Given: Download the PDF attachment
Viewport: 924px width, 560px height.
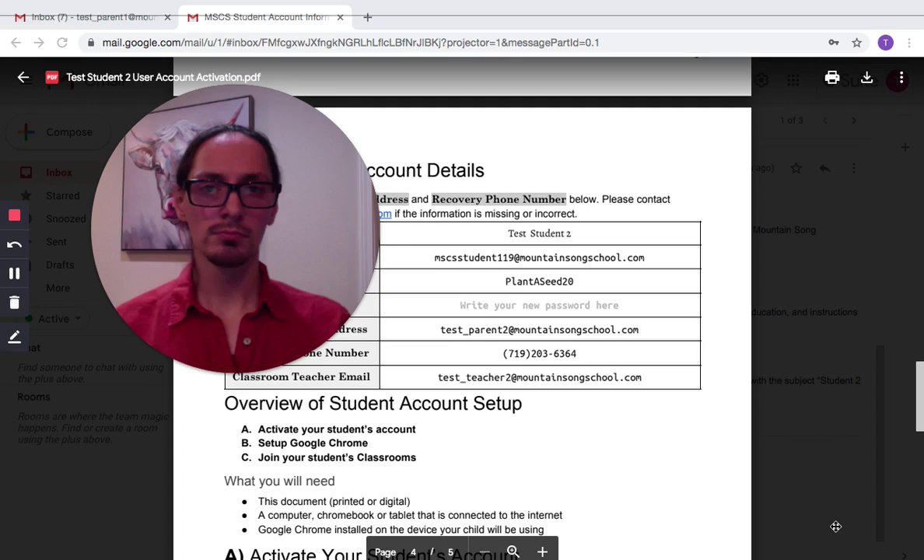Looking at the screenshot, I should click(x=866, y=77).
